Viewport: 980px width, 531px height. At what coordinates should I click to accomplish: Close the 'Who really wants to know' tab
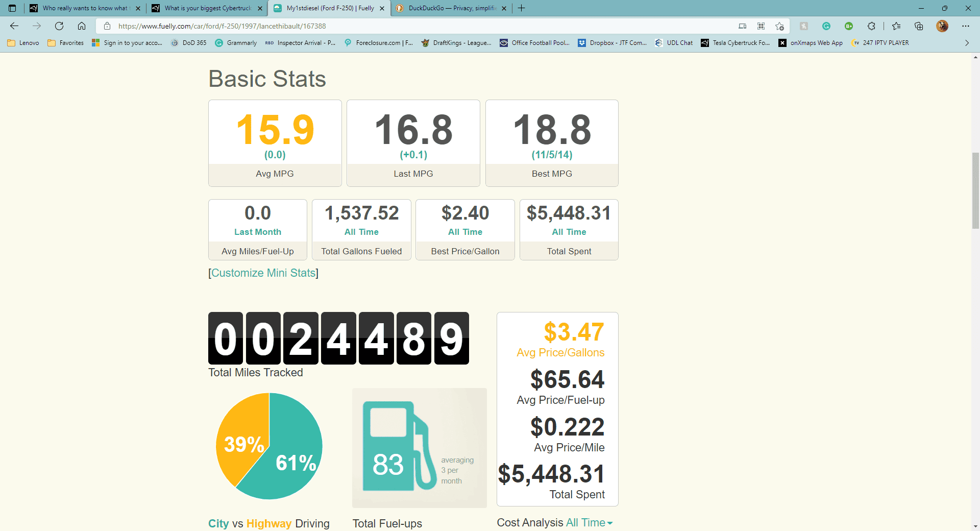pos(138,8)
